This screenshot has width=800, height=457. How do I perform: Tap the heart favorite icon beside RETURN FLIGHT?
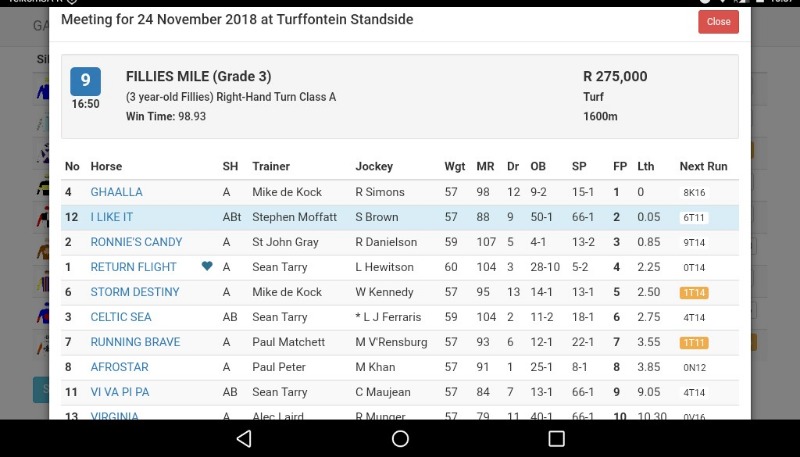pyautogui.click(x=207, y=266)
